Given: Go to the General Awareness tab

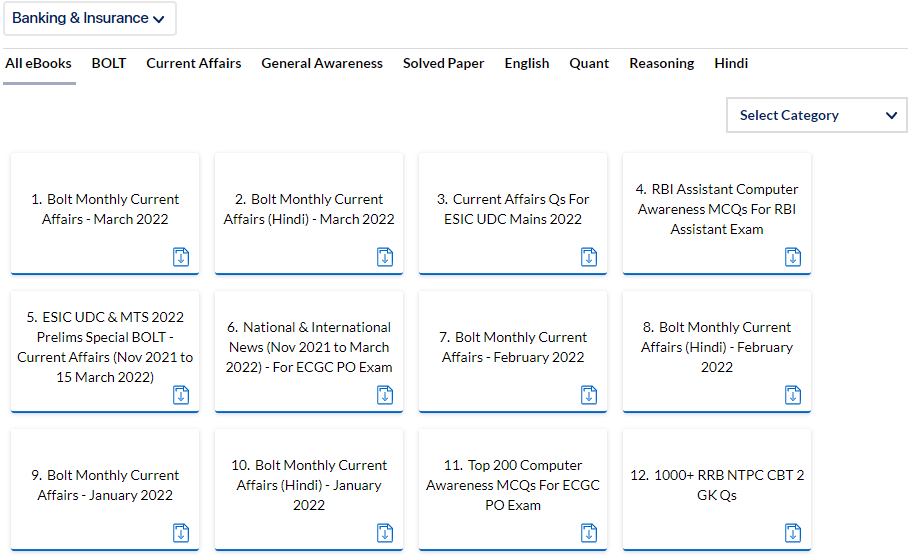Looking at the screenshot, I should click(x=322, y=63).
